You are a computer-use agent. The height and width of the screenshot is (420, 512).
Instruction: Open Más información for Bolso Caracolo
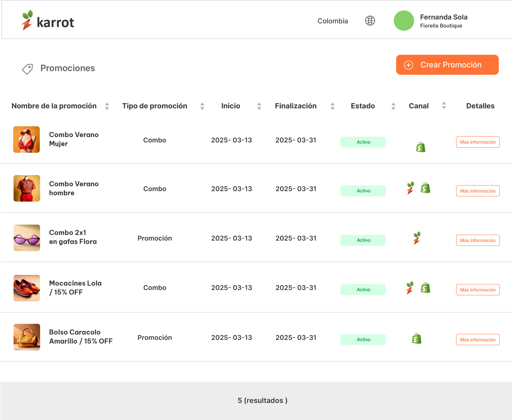click(x=478, y=340)
